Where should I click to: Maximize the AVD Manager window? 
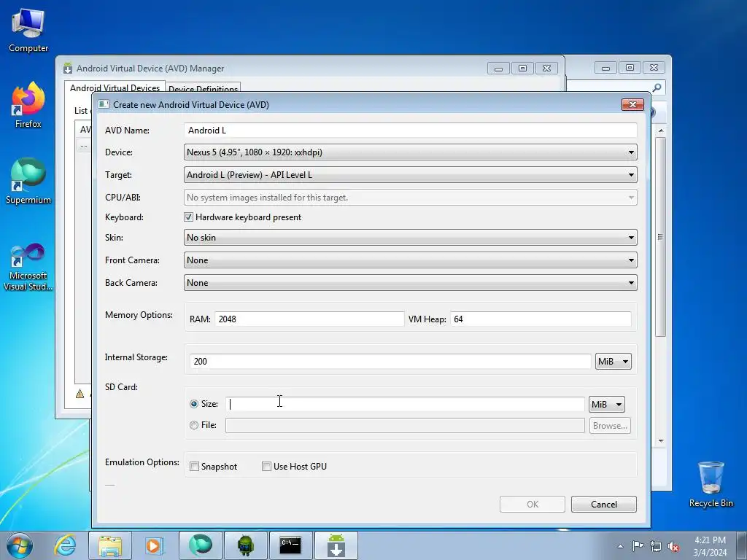pos(522,69)
